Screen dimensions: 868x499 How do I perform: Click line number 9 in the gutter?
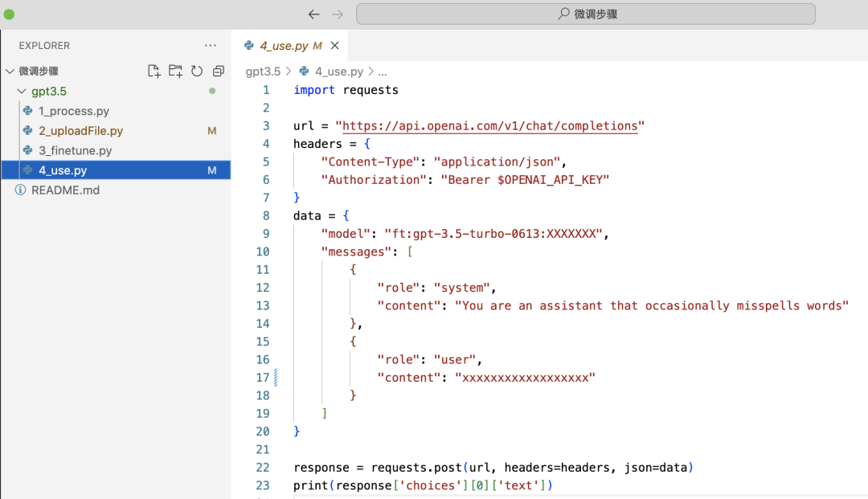point(266,234)
